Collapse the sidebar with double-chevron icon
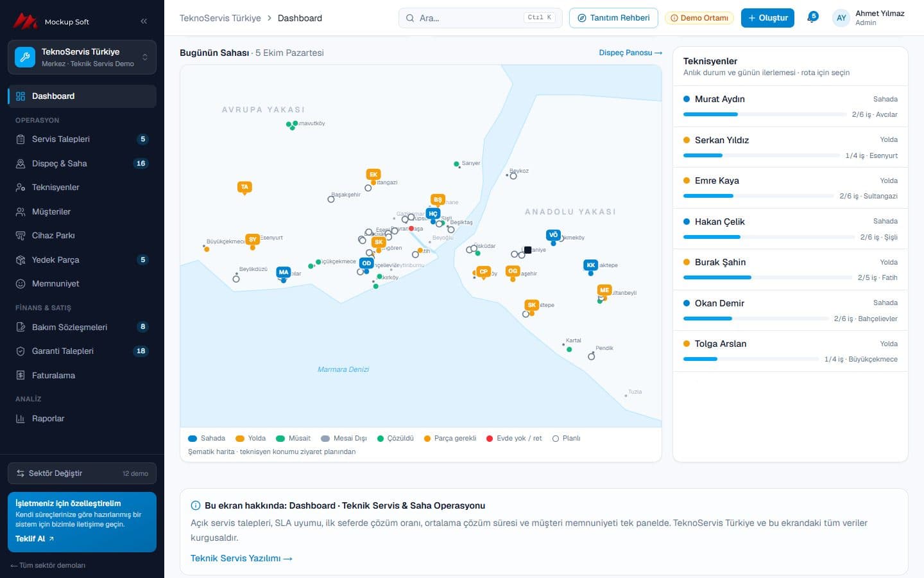Viewport: 924px width, 578px height. tap(144, 21)
